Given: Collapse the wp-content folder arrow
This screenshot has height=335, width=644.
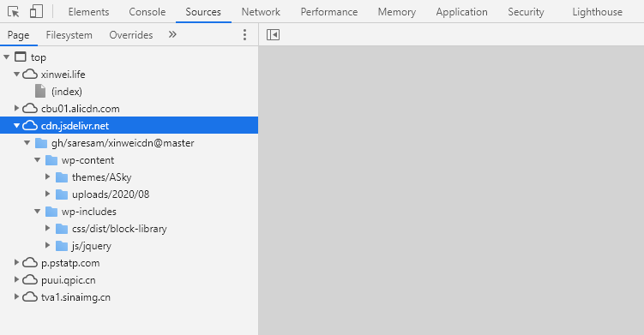Looking at the screenshot, I should tap(38, 159).
